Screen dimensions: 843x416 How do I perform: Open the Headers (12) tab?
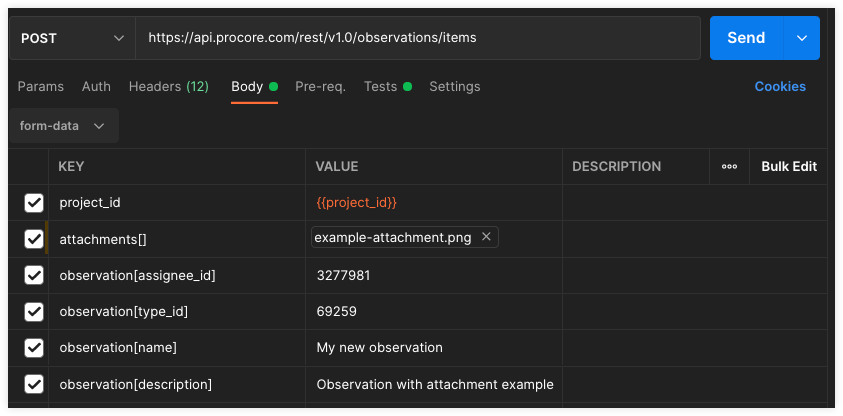[169, 87]
